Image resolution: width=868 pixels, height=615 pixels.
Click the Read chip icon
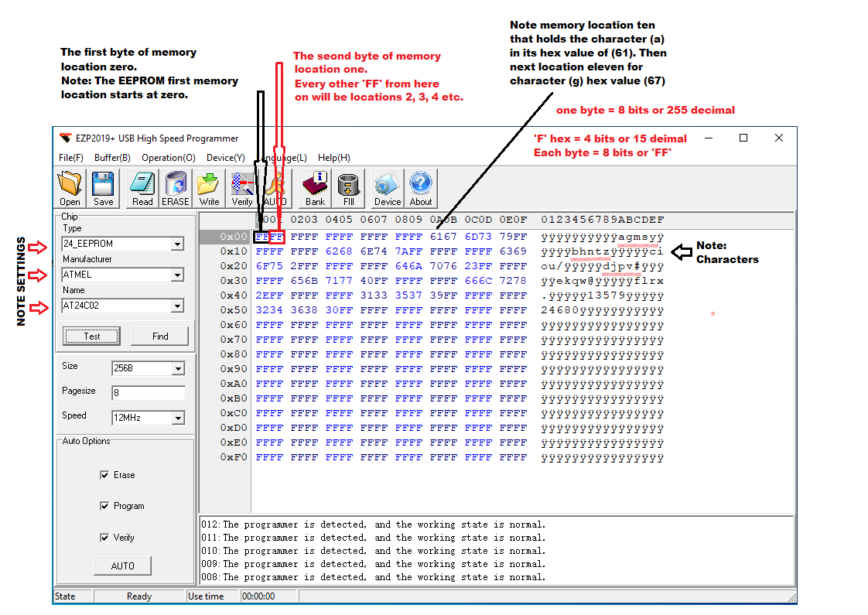[x=142, y=187]
